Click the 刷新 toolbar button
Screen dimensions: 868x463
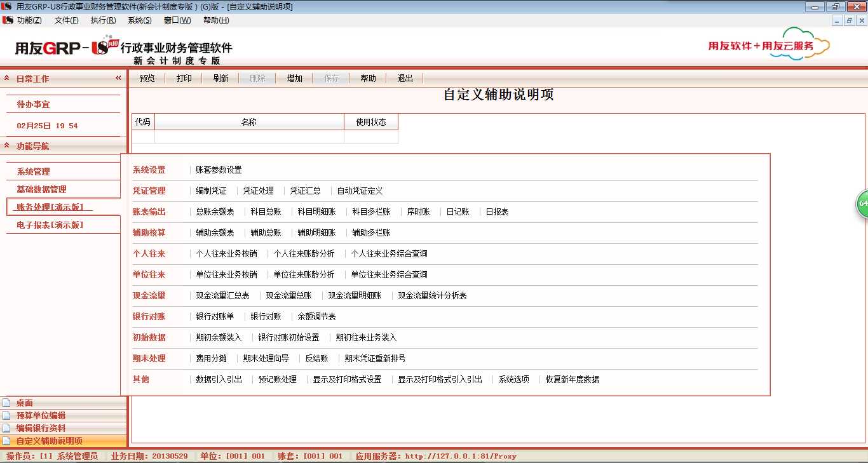click(221, 79)
